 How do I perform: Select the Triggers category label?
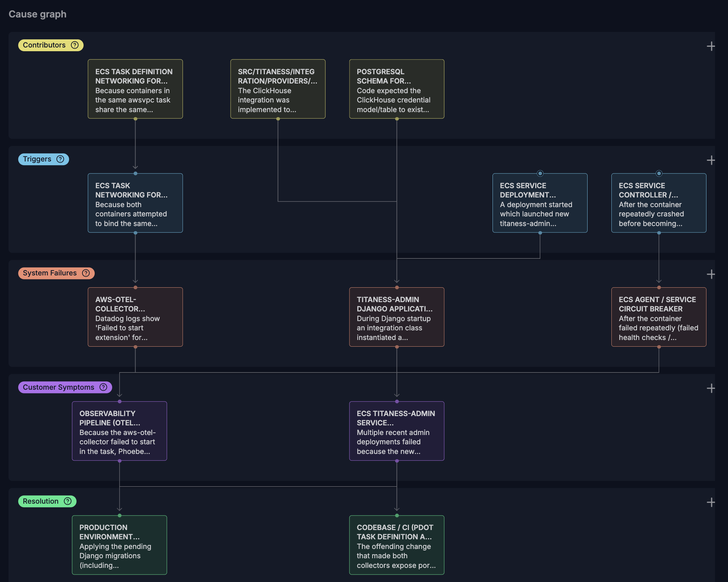37,159
